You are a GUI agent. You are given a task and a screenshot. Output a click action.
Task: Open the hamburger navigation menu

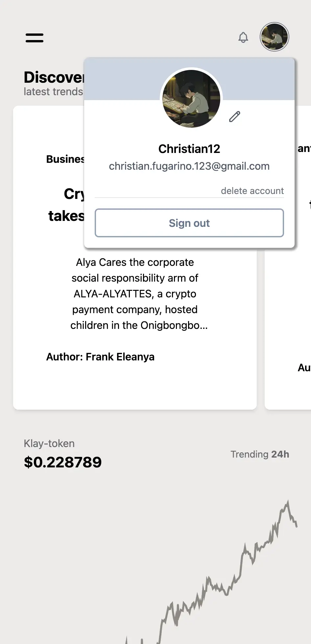tap(35, 38)
